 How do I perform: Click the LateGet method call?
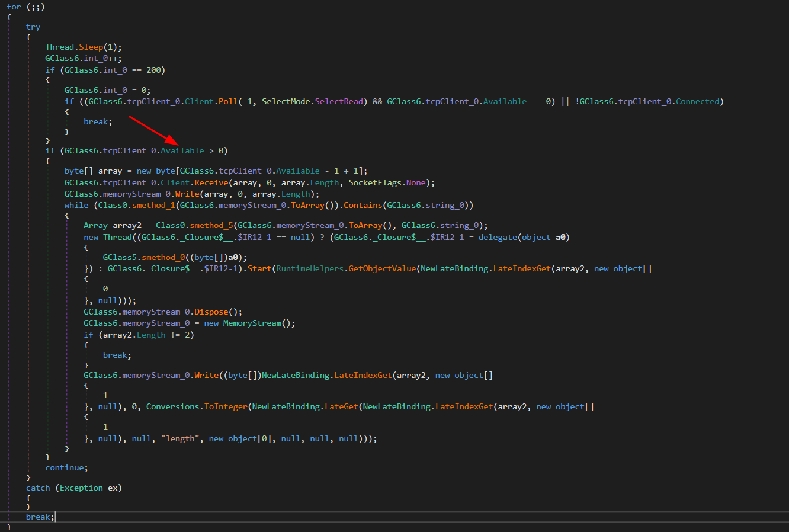tap(341, 406)
